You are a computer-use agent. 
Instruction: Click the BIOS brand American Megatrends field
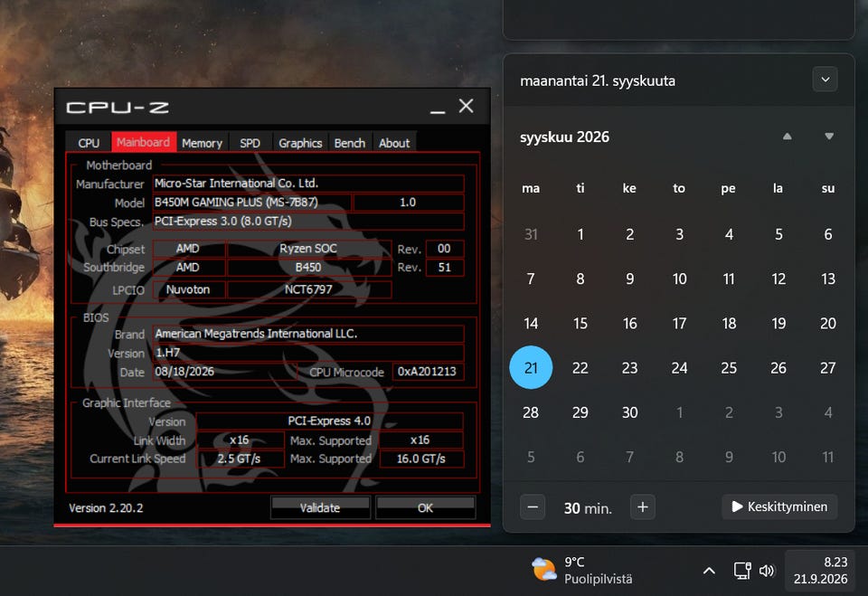308,334
